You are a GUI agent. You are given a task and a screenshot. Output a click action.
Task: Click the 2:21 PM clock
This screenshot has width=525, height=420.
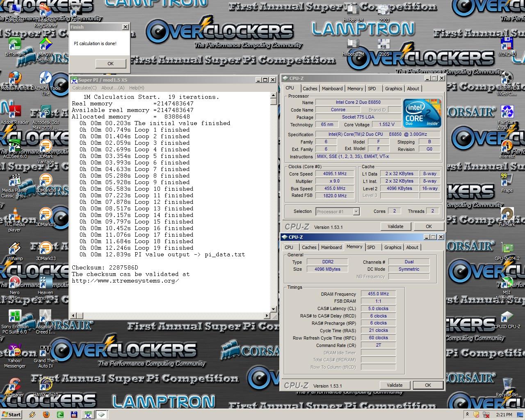click(504, 415)
